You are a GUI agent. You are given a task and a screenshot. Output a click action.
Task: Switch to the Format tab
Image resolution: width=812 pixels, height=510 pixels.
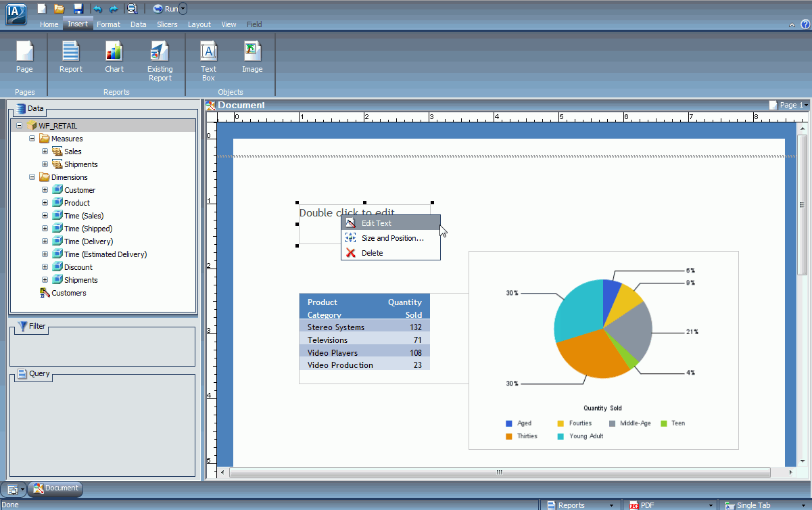[x=108, y=24]
